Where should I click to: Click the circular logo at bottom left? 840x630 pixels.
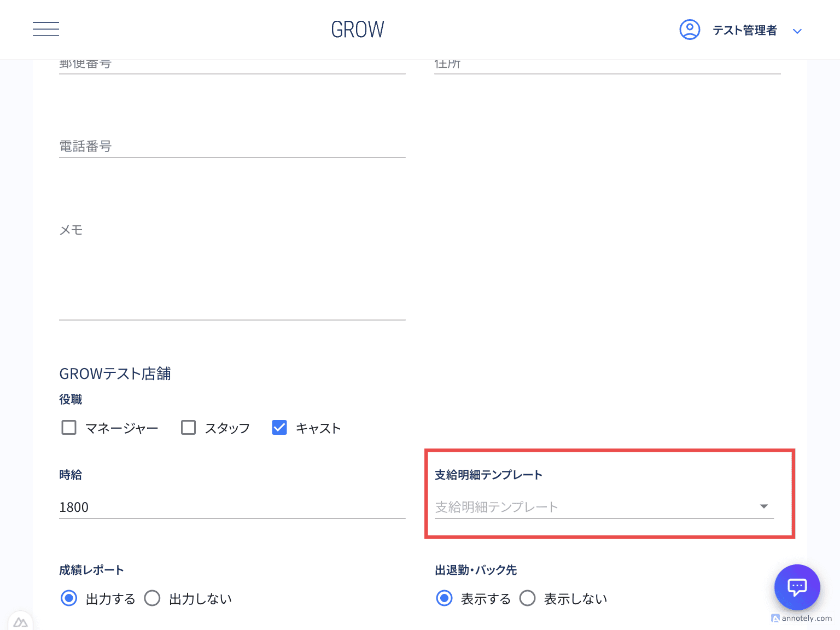tap(21, 622)
